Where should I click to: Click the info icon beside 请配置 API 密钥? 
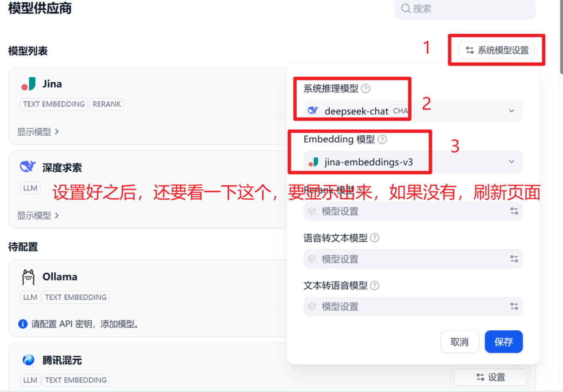23,324
